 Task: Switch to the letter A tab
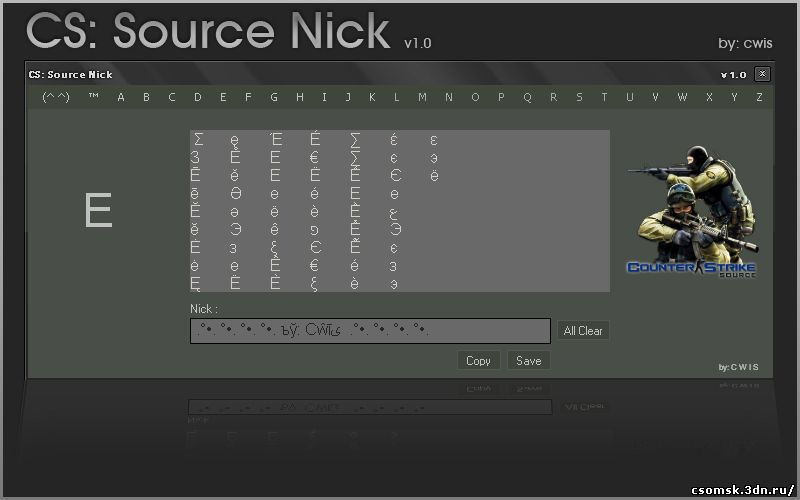pos(121,97)
